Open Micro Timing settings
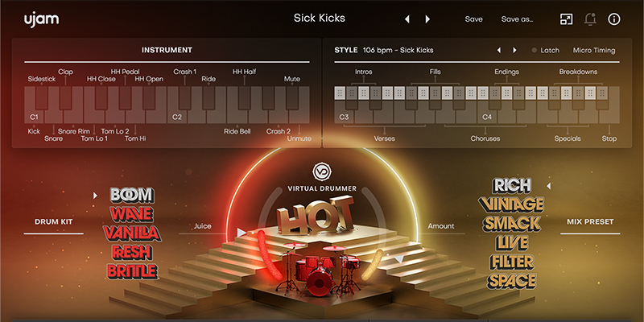This screenshot has height=322, width=644. (x=594, y=51)
